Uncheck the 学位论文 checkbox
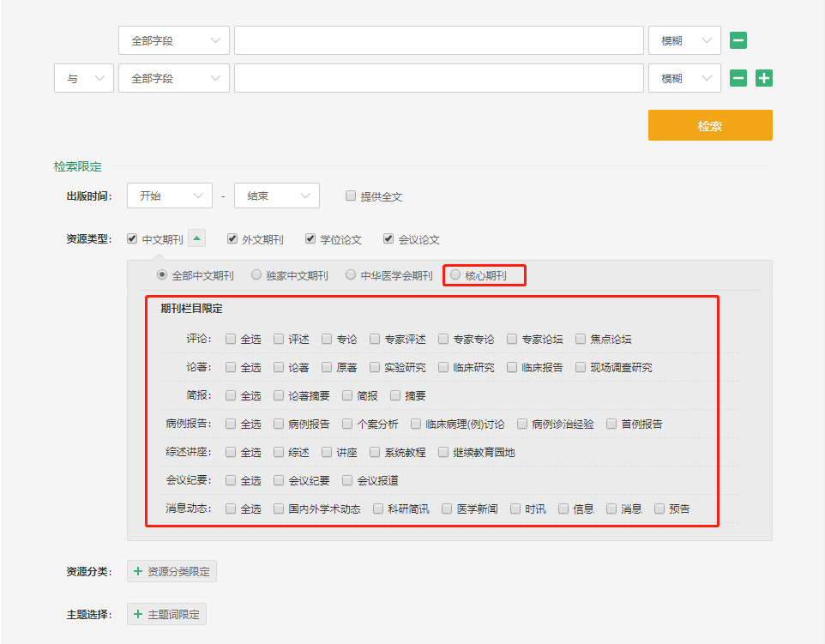825x644 pixels. coord(311,239)
